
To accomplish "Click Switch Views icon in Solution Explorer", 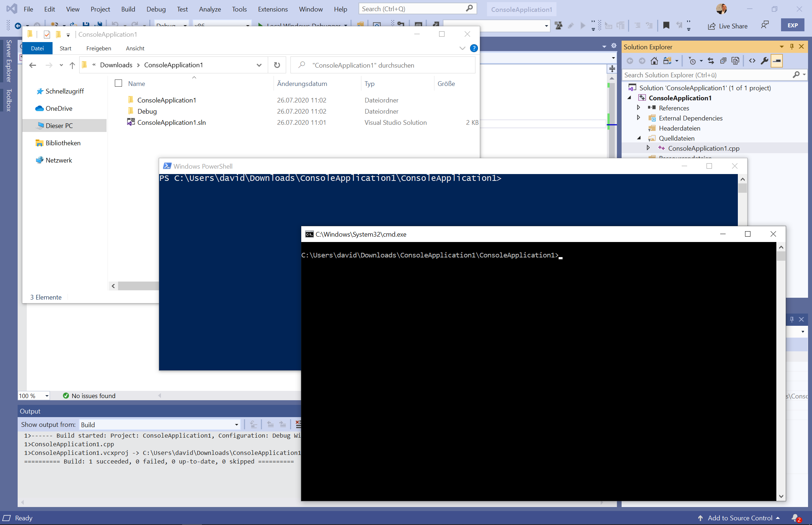I will tap(667, 61).
